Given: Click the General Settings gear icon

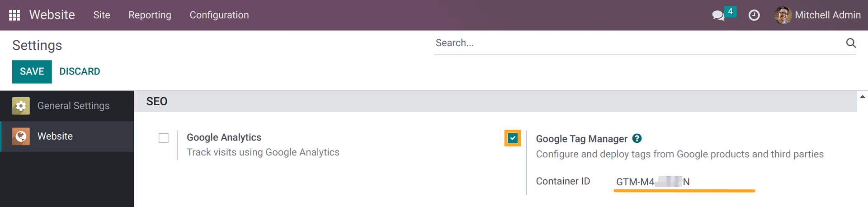Looking at the screenshot, I should tap(21, 106).
